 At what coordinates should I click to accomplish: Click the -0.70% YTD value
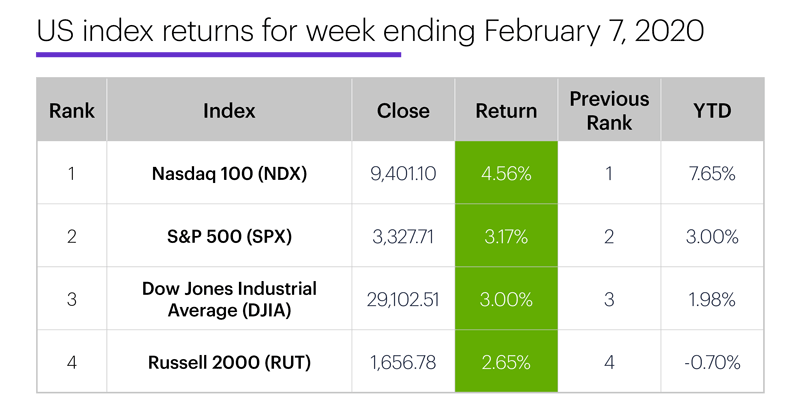pos(711,362)
